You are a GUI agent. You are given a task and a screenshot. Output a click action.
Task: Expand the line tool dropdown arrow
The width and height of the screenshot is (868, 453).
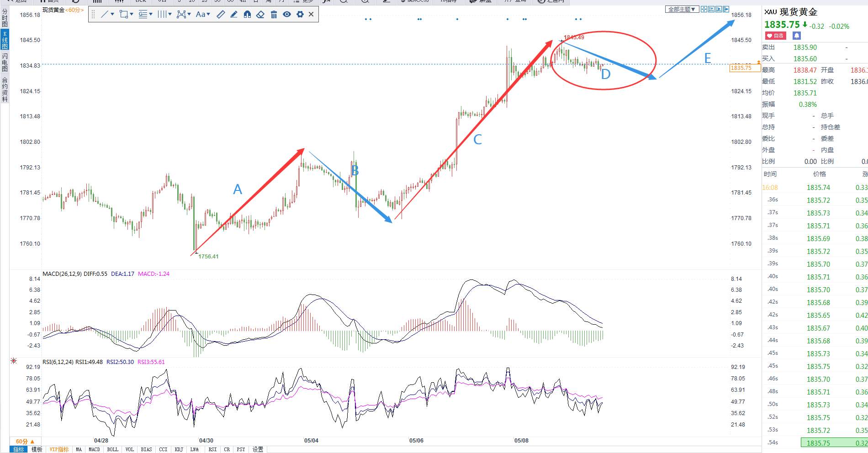coord(112,15)
